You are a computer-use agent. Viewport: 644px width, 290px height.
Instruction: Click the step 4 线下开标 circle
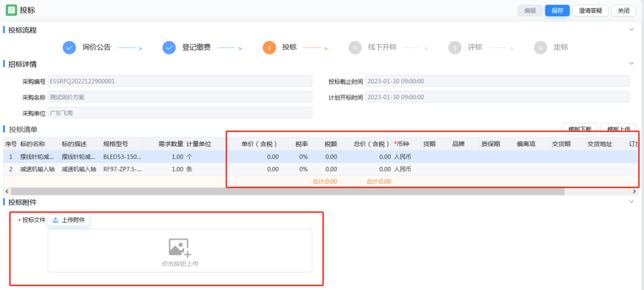pos(355,48)
